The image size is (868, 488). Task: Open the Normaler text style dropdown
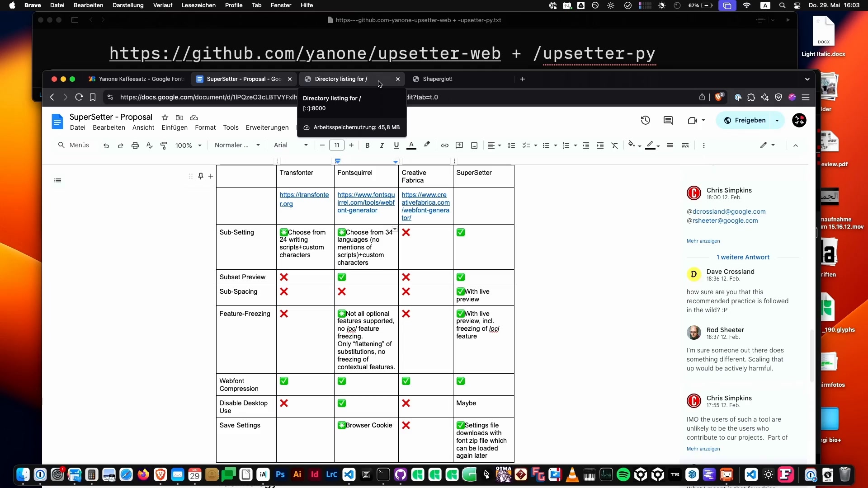pyautogui.click(x=237, y=145)
